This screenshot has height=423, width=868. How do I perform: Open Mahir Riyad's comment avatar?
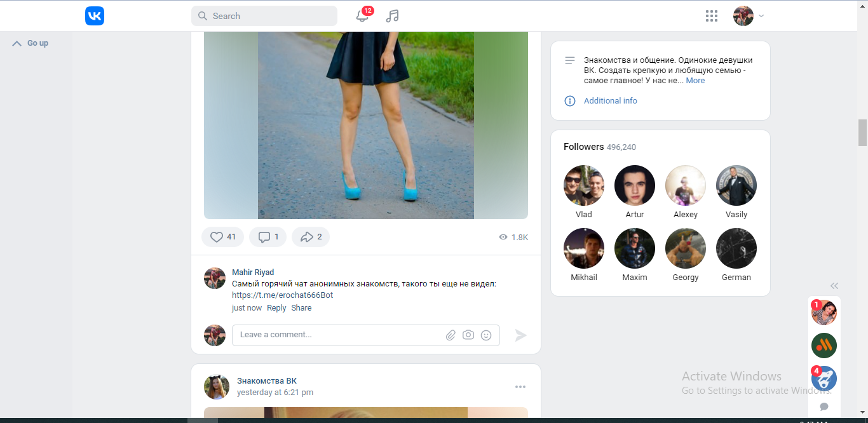pyautogui.click(x=215, y=278)
